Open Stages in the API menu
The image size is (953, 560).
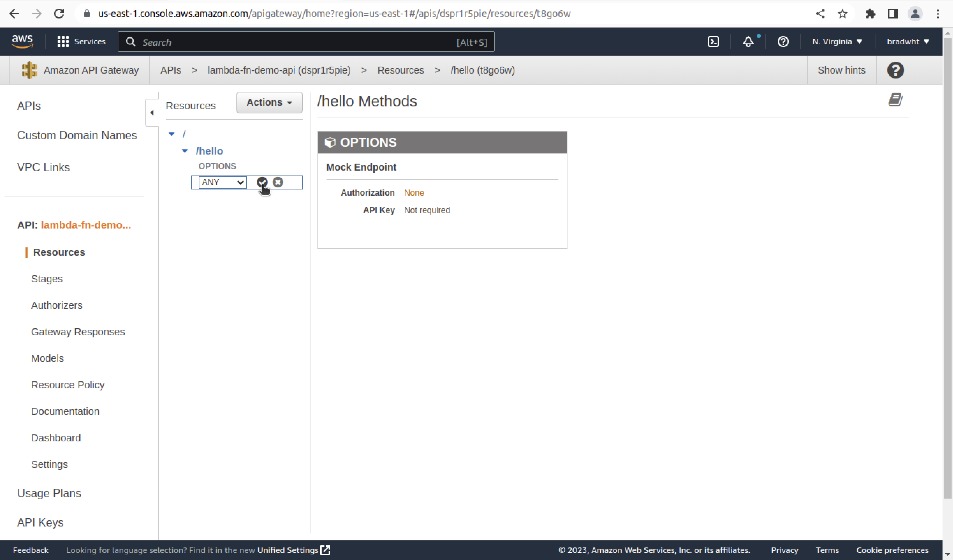point(47,278)
